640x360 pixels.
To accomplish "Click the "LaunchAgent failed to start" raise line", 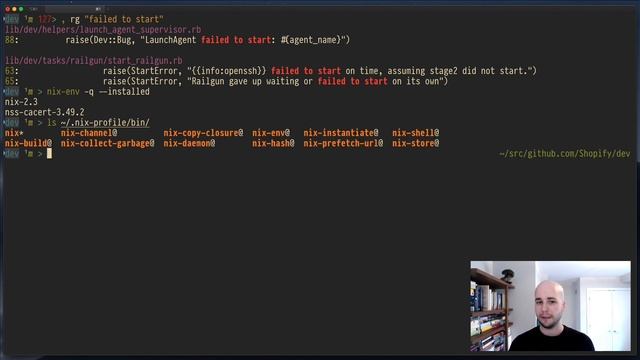I will (208, 40).
